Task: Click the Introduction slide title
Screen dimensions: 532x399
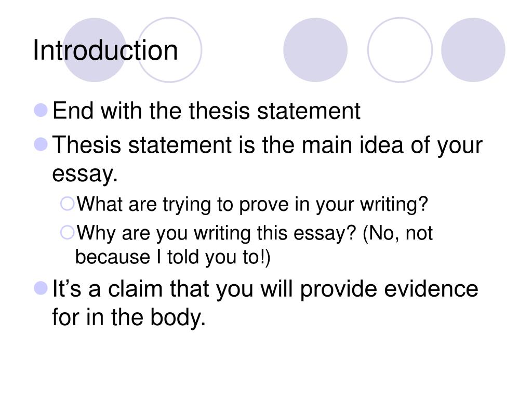Action: [x=105, y=50]
